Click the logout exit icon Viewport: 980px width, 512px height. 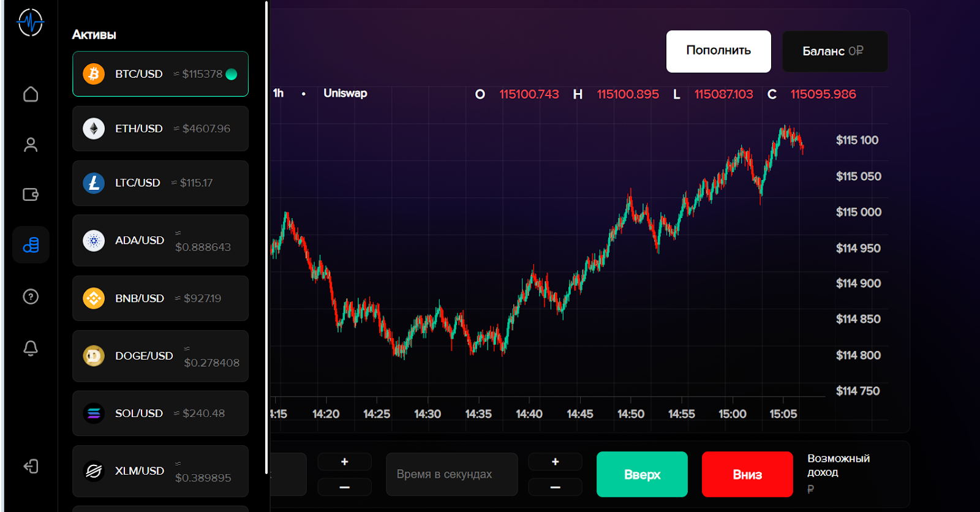(31, 467)
